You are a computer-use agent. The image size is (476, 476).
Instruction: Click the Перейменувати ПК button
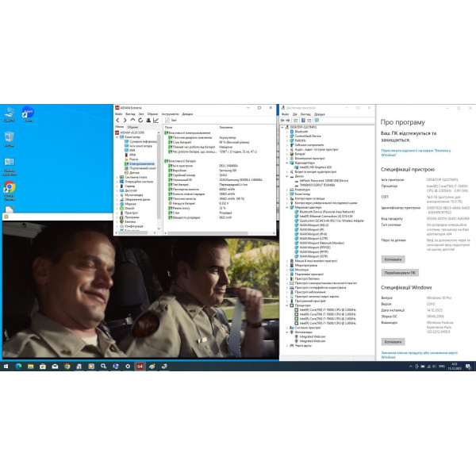[x=400, y=273]
